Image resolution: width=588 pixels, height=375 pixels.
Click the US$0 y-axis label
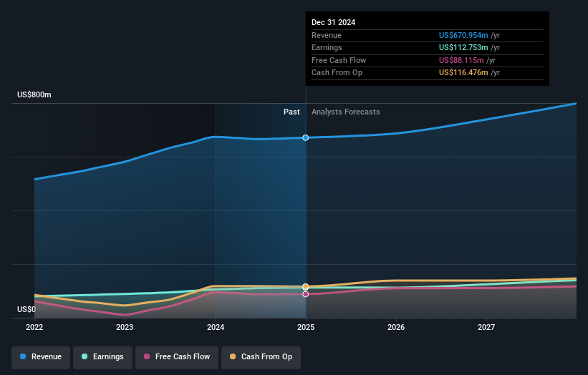[x=26, y=309]
